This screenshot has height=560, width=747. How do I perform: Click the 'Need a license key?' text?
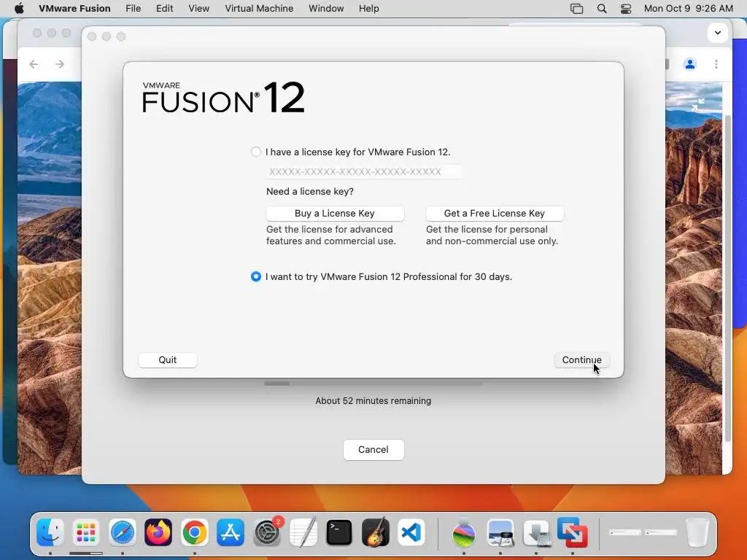tap(309, 192)
